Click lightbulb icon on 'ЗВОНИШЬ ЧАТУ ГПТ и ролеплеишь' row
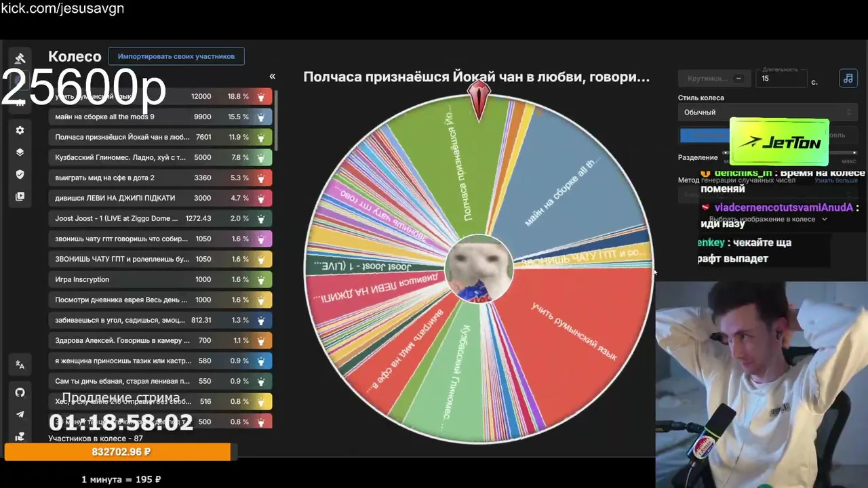This screenshot has width=868, height=488. pyautogui.click(x=261, y=259)
